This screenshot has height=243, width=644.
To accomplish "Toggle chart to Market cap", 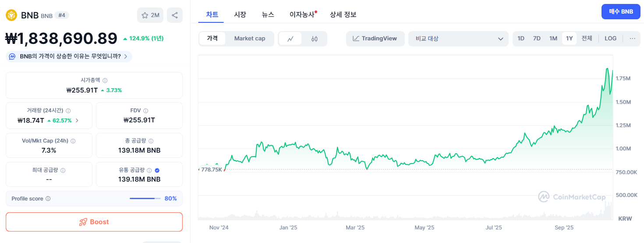I will [250, 39].
